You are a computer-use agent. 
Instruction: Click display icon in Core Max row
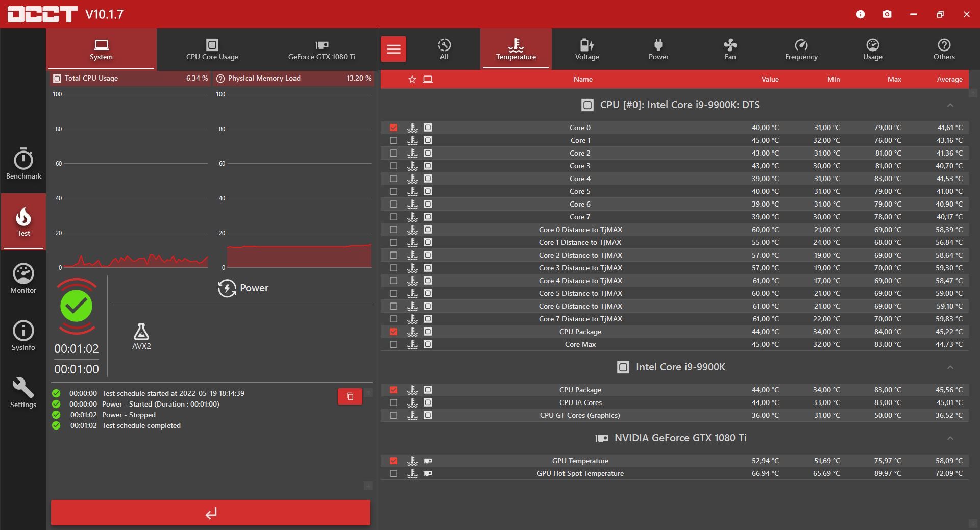pyautogui.click(x=428, y=344)
